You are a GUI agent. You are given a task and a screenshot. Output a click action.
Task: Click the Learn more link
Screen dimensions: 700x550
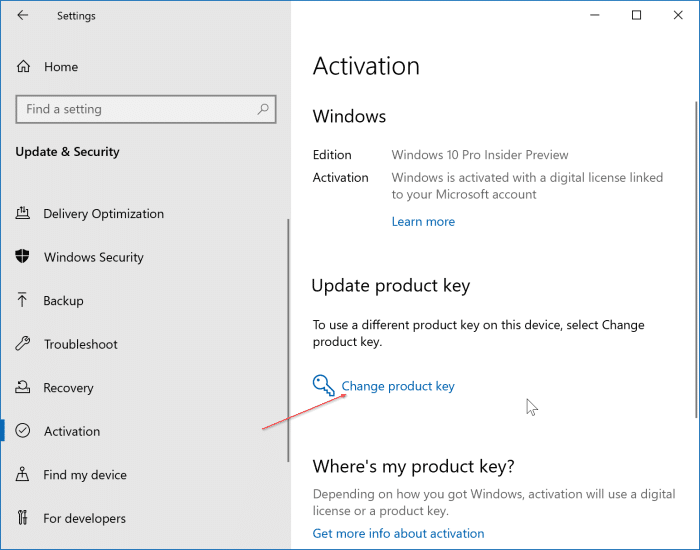click(423, 221)
